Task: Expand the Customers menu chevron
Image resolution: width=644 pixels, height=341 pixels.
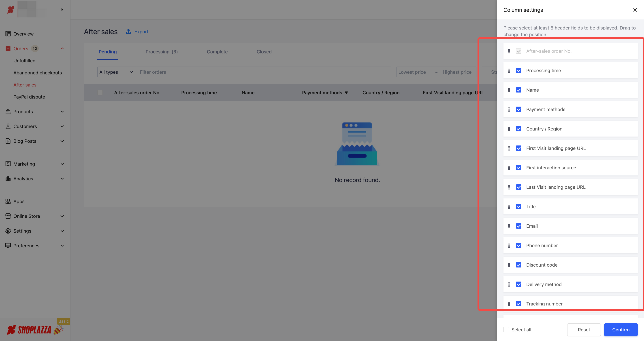Action: (62, 126)
